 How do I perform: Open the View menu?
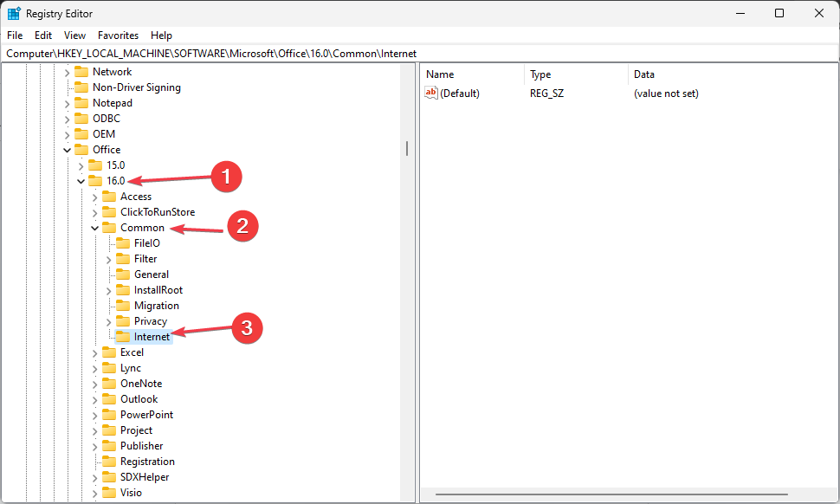click(75, 36)
